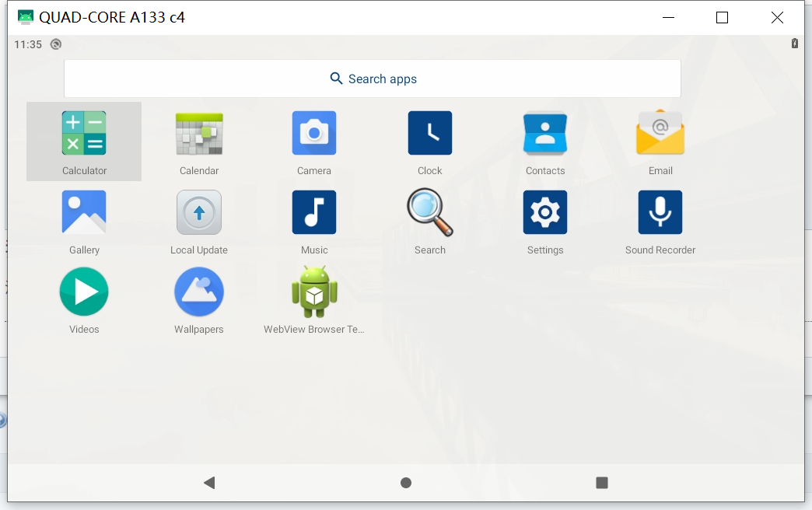The width and height of the screenshot is (812, 510).
Task: Launch the WebView Browser Tester app
Action: 314,292
